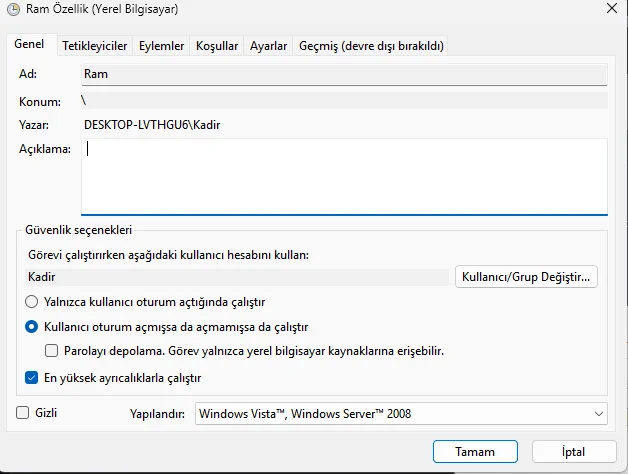The height and width of the screenshot is (474, 628).
Task: Enable the Gizli checkbox
Action: coord(22,413)
